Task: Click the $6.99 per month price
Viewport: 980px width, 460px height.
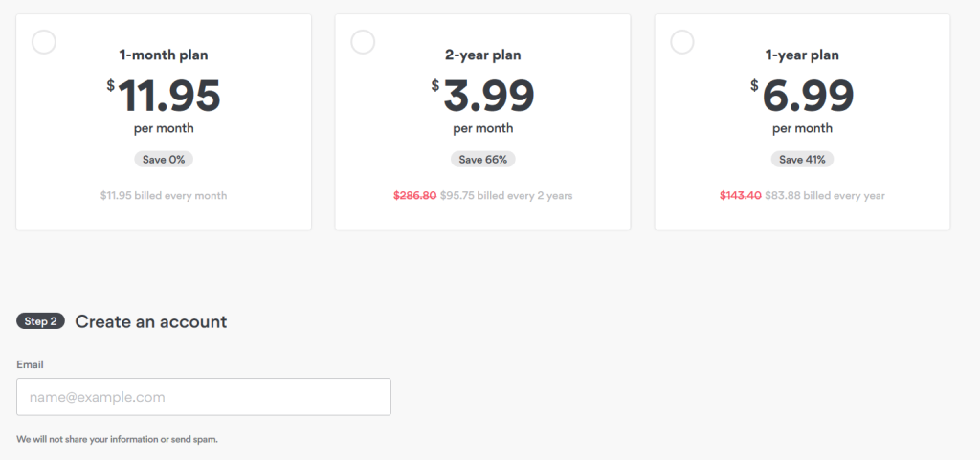Action: click(x=807, y=96)
